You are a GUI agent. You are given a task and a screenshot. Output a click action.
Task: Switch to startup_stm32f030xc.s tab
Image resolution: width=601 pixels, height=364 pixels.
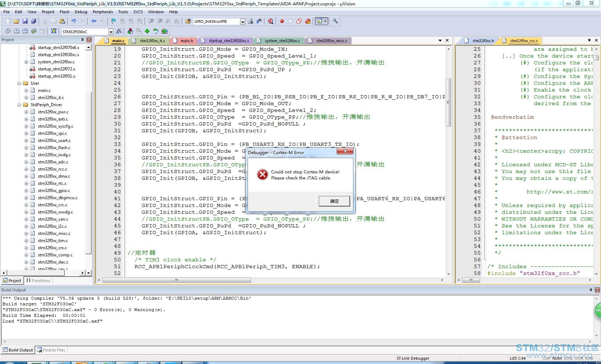[226, 41]
